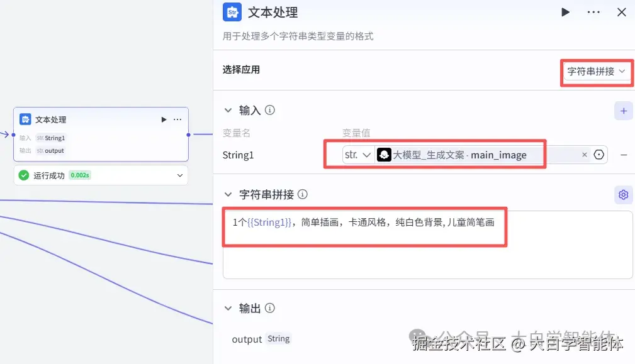
Task: Collapse the 输入 section
Action: tap(228, 109)
